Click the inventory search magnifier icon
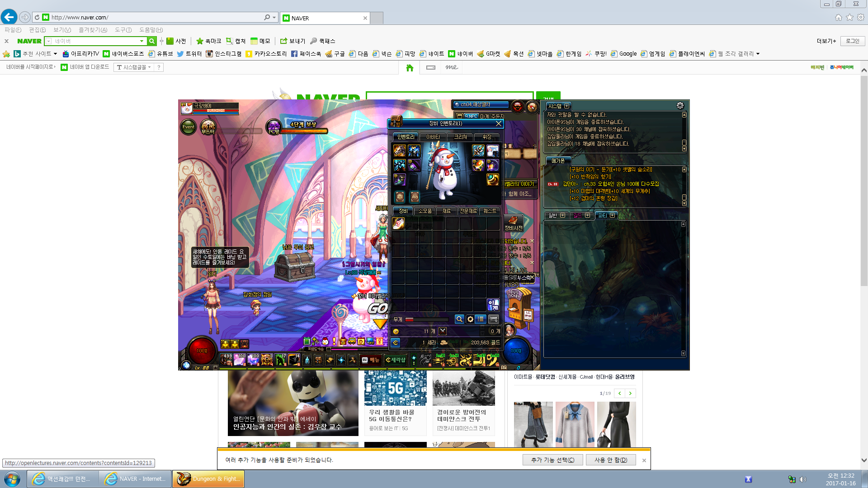The width and height of the screenshot is (868, 488). click(459, 319)
